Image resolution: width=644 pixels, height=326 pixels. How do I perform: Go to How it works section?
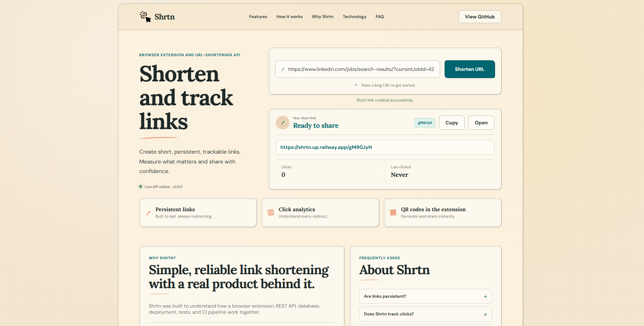(289, 17)
